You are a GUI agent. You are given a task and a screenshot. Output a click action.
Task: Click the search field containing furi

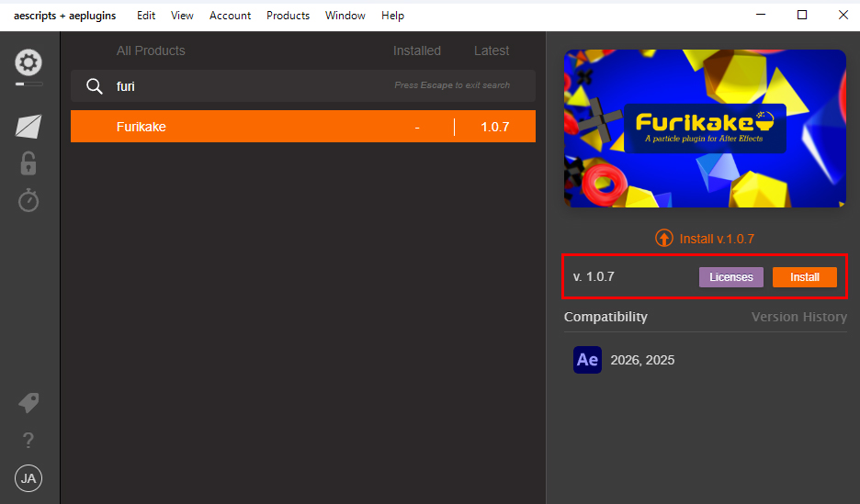tap(303, 85)
